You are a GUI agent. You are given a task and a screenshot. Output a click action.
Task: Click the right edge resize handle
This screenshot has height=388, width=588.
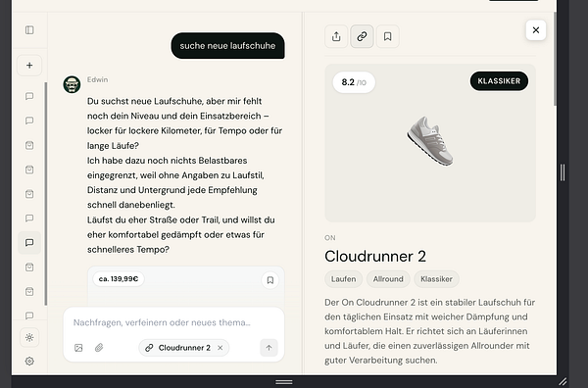pyautogui.click(x=563, y=172)
